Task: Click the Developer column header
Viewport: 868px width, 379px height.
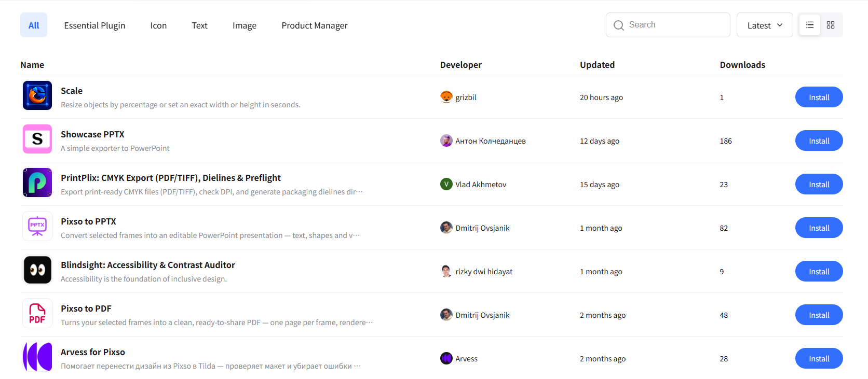Action: [x=461, y=65]
